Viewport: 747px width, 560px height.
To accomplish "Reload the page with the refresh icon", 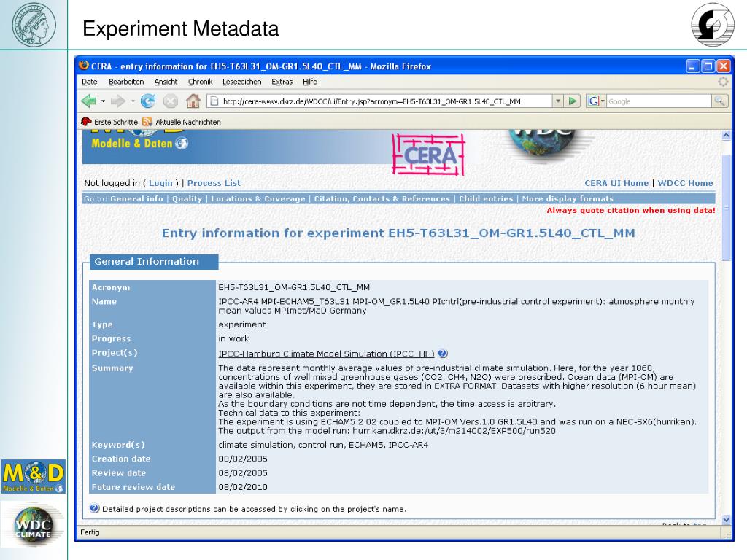I will tap(148, 101).
